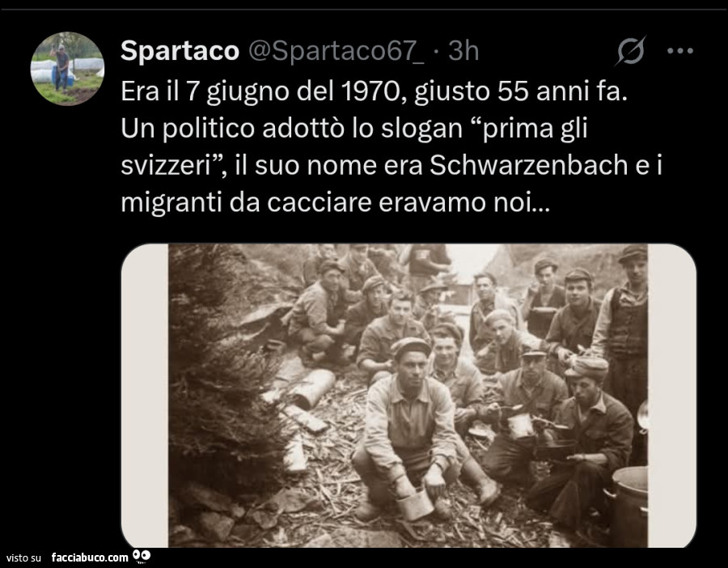This screenshot has height=568, width=728.
Task: Click the facciabuco eyes logo icon
Action: [x=142, y=556]
